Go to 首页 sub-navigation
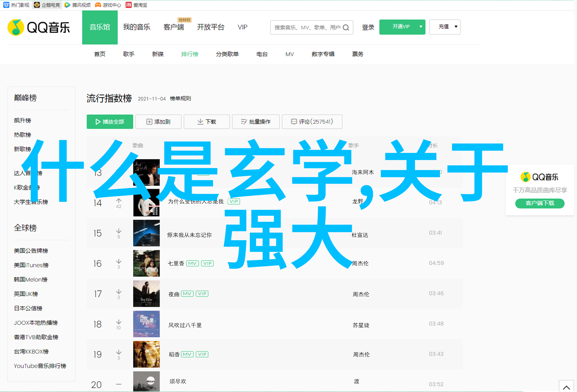 pyautogui.click(x=100, y=54)
